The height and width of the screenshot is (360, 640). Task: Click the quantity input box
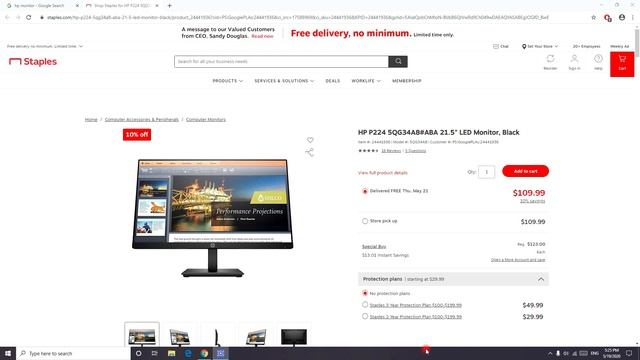pos(487,172)
